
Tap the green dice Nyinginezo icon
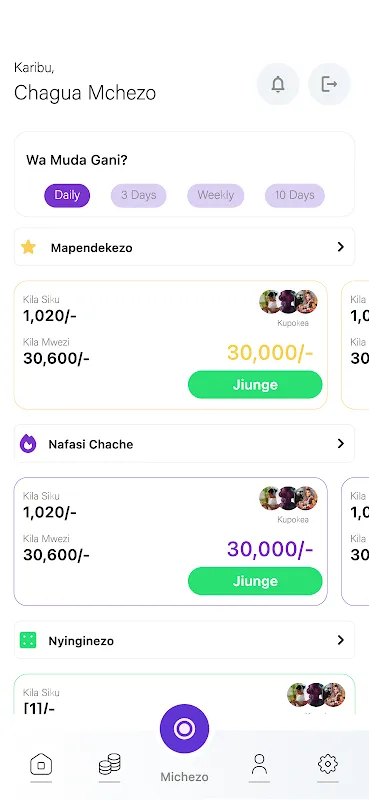(28, 640)
